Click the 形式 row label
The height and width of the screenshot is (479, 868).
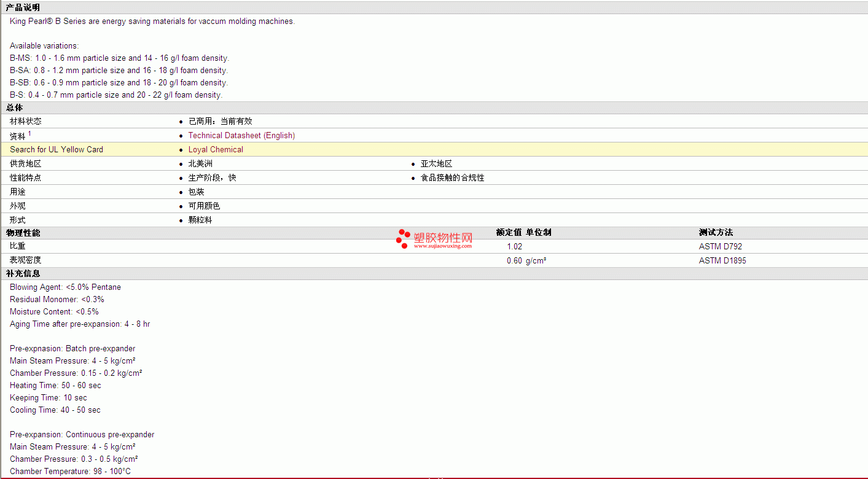coord(18,220)
